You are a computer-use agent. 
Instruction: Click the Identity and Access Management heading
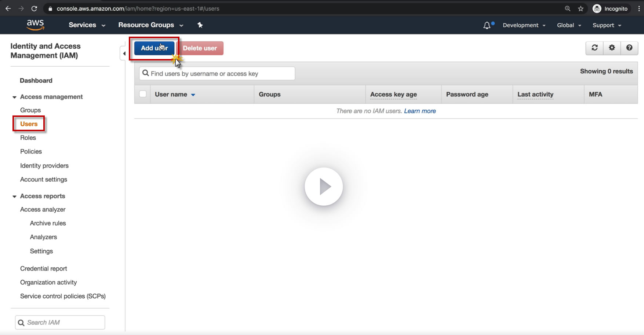pyautogui.click(x=46, y=51)
